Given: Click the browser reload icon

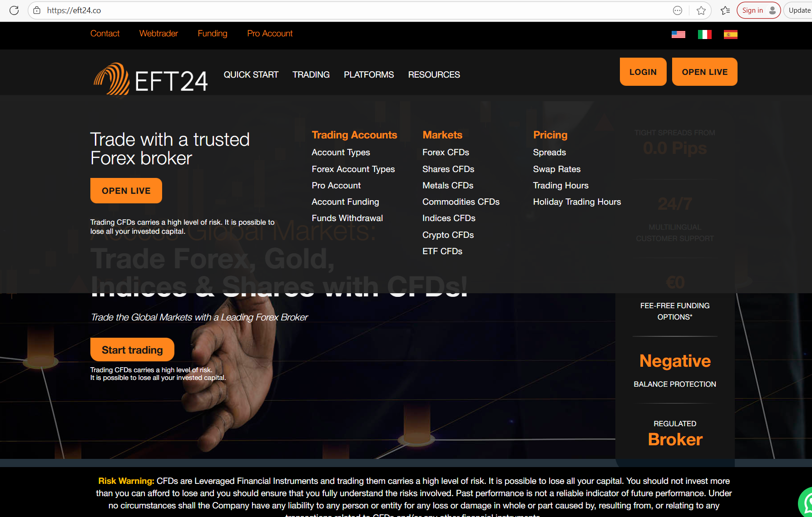Looking at the screenshot, I should [14, 10].
